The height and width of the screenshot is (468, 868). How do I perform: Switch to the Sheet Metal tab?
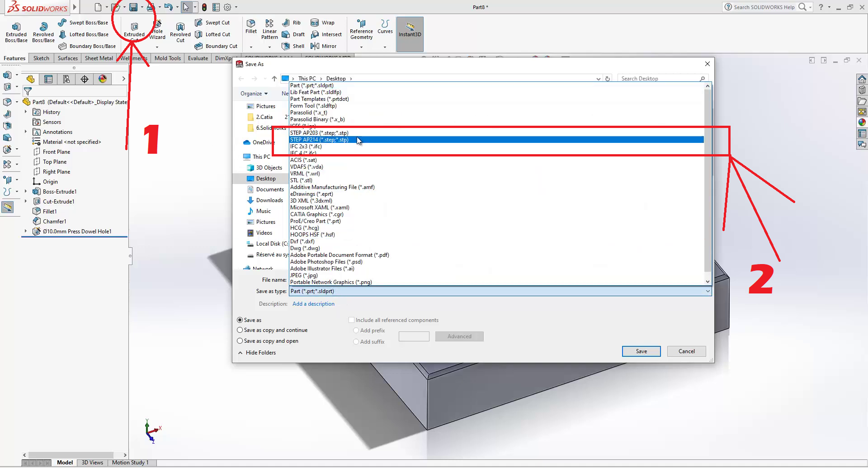[99, 58]
